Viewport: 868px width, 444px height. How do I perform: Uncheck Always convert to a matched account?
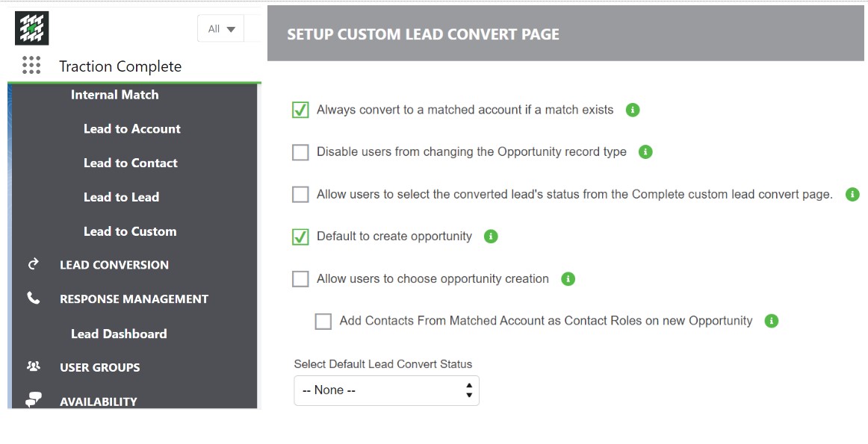click(300, 110)
